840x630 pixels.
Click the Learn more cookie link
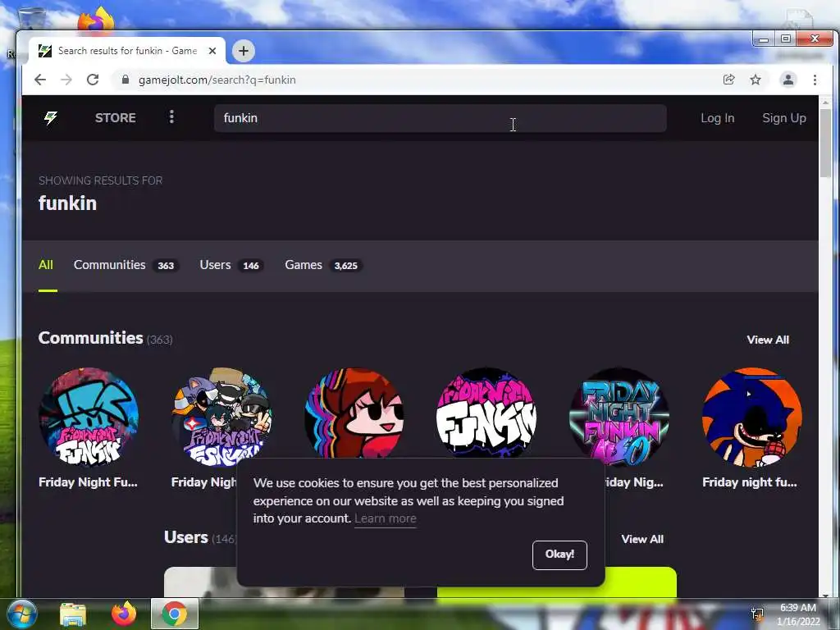pyautogui.click(x=386, y=518)
